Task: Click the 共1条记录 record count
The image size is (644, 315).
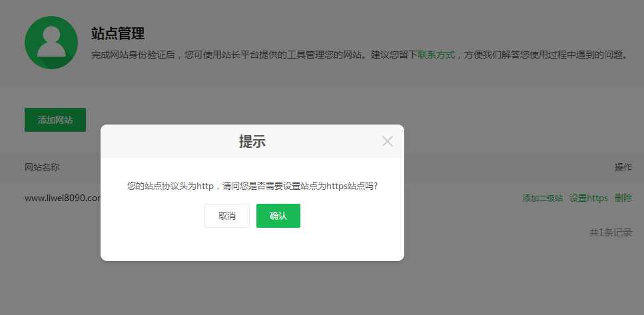Action: 611,232
